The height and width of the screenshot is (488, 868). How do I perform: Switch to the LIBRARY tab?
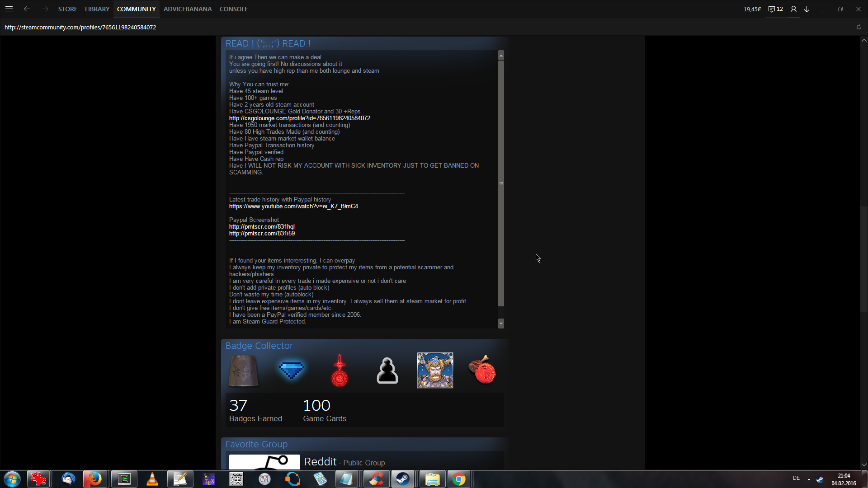tap(97, 9)
